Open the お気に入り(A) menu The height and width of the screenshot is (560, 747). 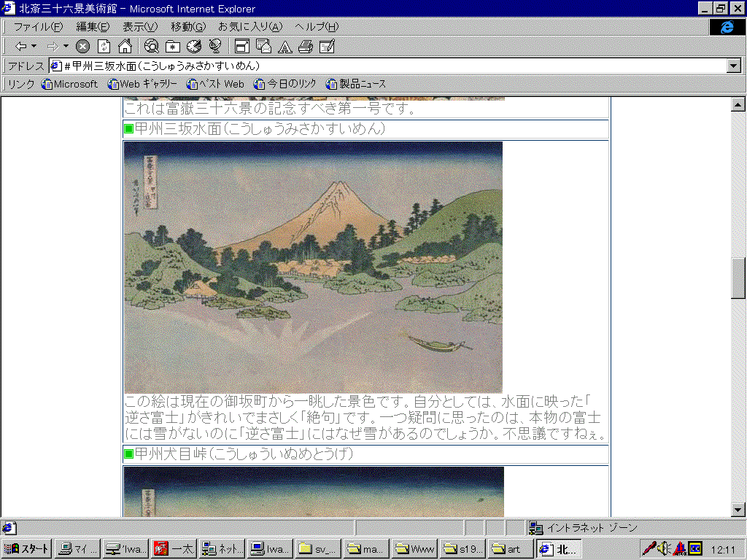(250, 27)
